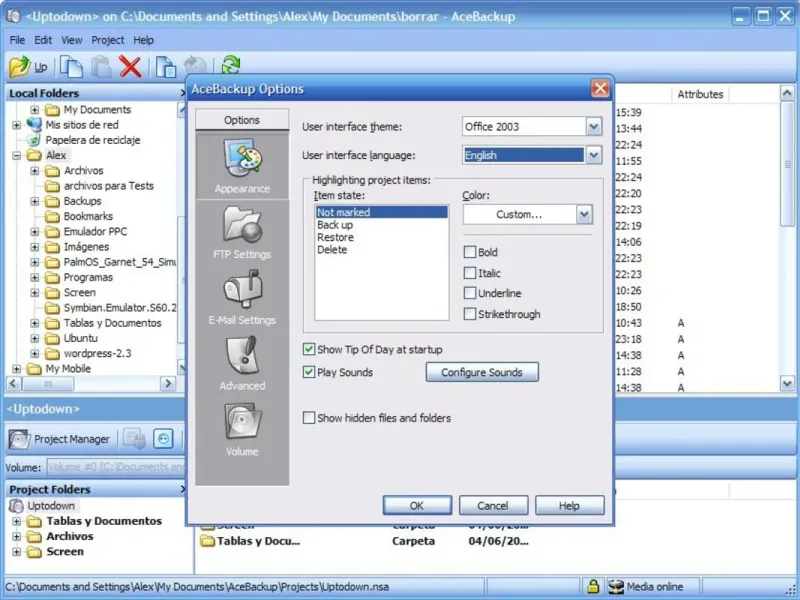The height and width of the screenshot is (600, 800).
Task: Close the Local Folders panel
Action: [183, 93]
